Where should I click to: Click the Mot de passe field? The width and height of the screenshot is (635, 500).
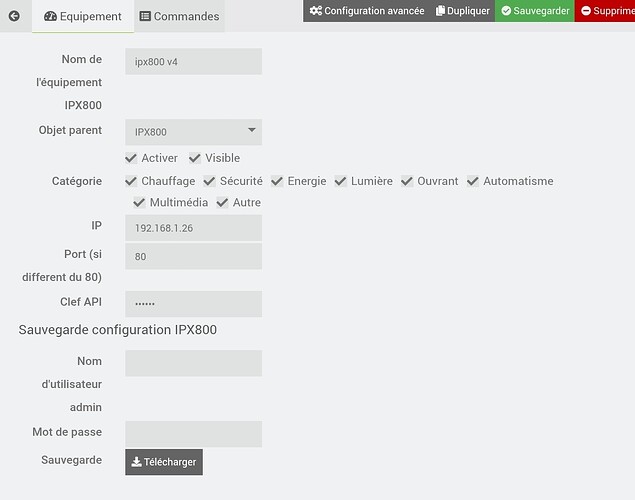(x=194, y=434)
